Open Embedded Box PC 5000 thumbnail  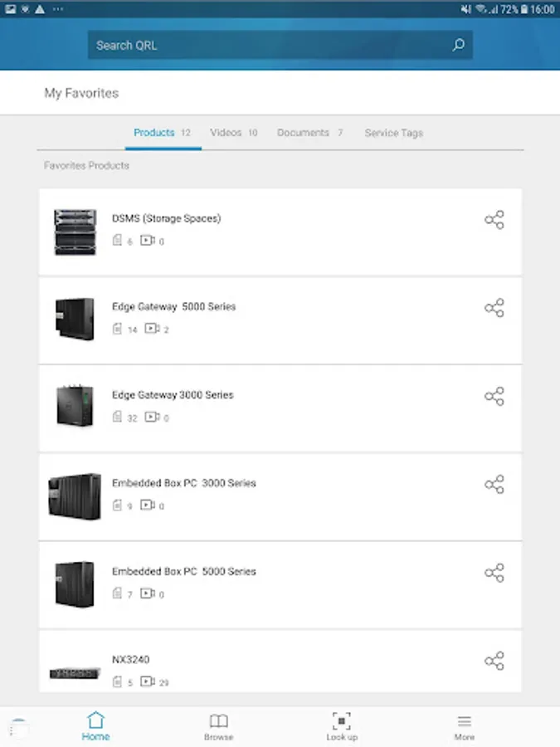click(75, 584)
